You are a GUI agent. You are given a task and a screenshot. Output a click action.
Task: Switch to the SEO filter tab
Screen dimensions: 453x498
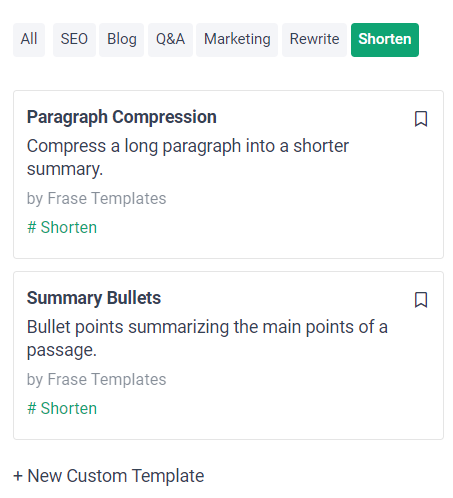pos(74,40)
